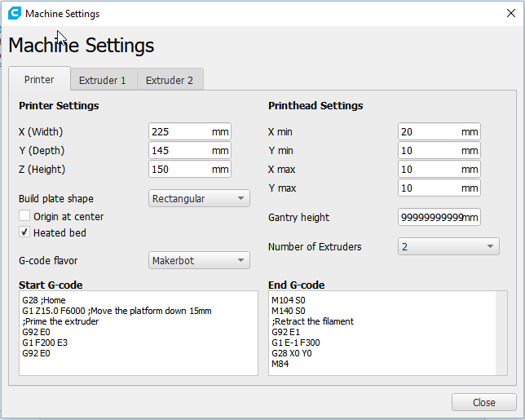This screenshot has width=525, height=420.
Task: Click the 'G28 ;Home' line in Start G-code
Action: (x=44, y=300)
